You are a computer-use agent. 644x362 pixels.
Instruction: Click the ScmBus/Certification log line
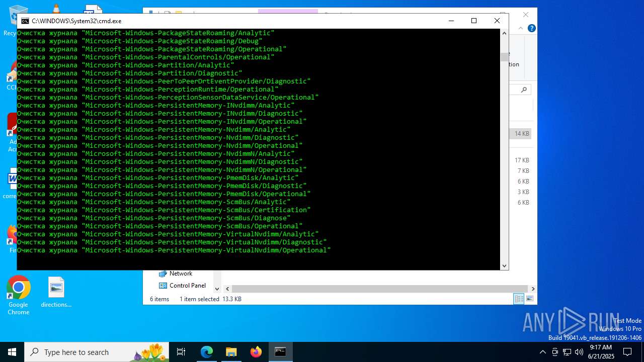click(164, 210)
